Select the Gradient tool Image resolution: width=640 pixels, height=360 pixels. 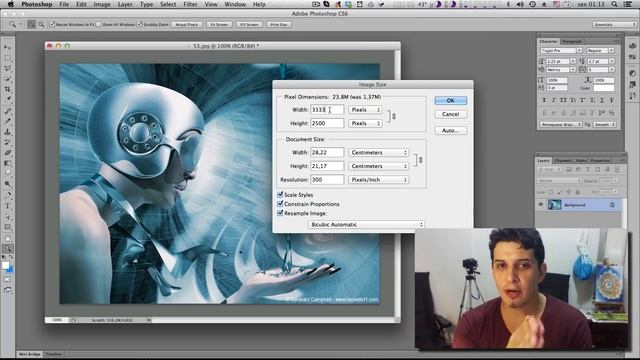(7, 163)
